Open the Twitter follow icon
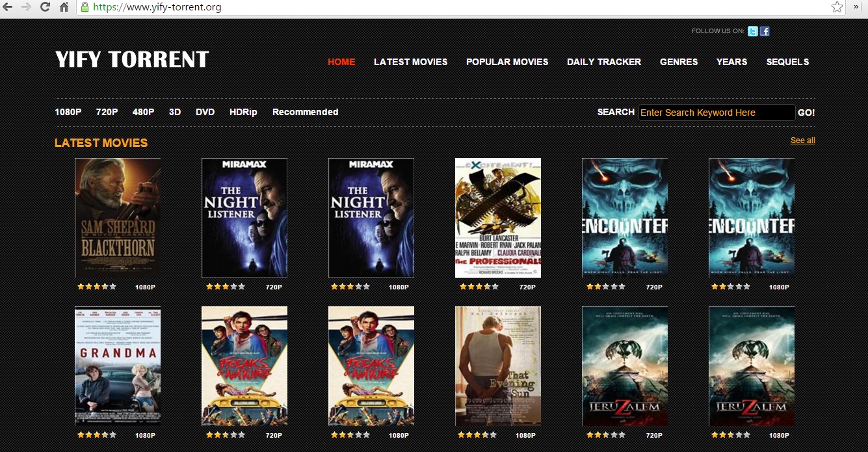 pos(752,31)
